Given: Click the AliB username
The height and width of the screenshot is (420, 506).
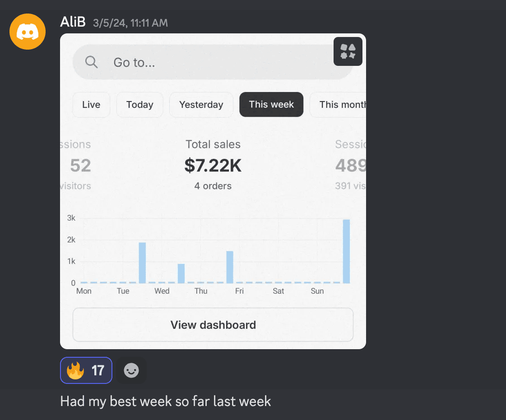Looking at the screenshot, I should 73,22.
